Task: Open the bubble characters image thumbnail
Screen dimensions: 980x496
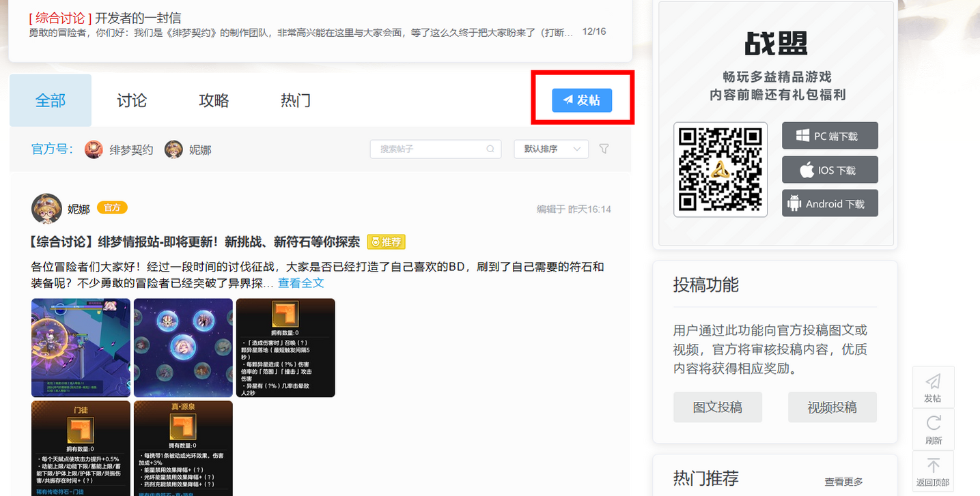Action: click(183, 348)
